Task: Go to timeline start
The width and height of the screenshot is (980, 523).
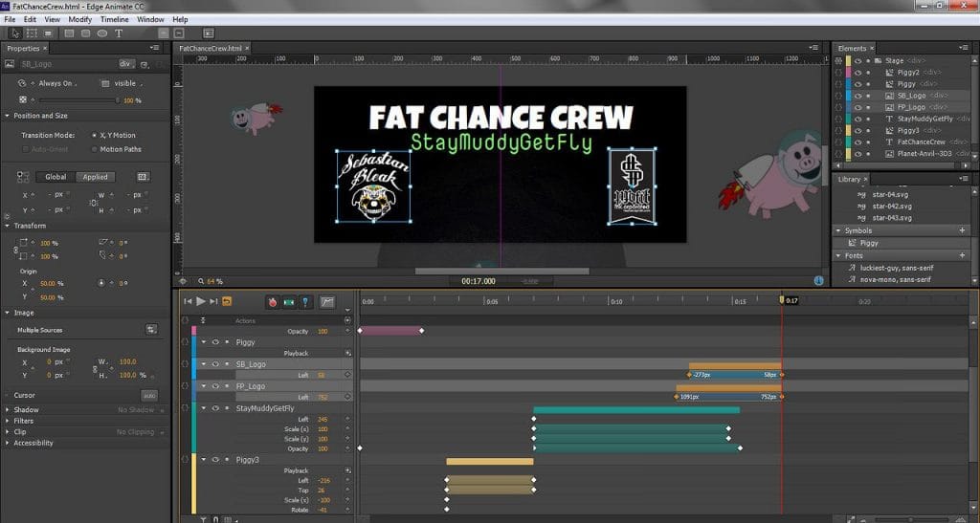Action: (x=188, y=301)
